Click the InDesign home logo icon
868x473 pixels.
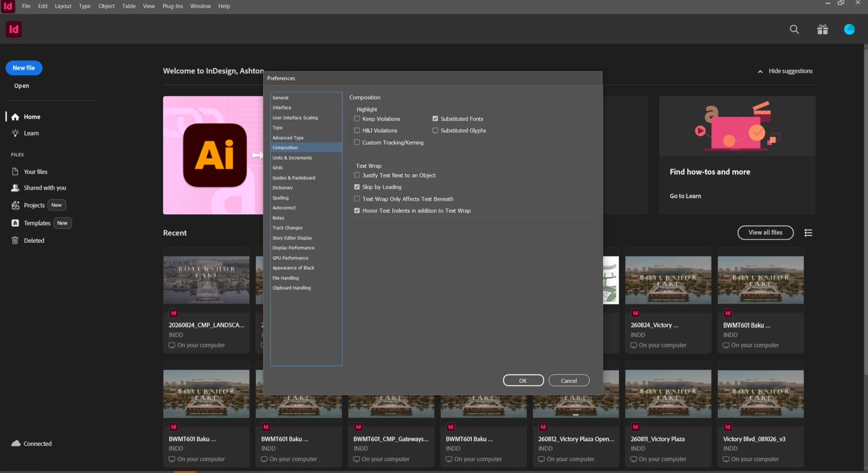14,30
